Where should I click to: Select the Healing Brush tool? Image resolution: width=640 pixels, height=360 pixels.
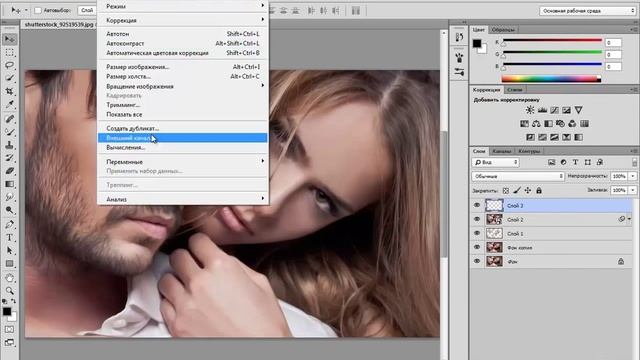click(9, 119)
